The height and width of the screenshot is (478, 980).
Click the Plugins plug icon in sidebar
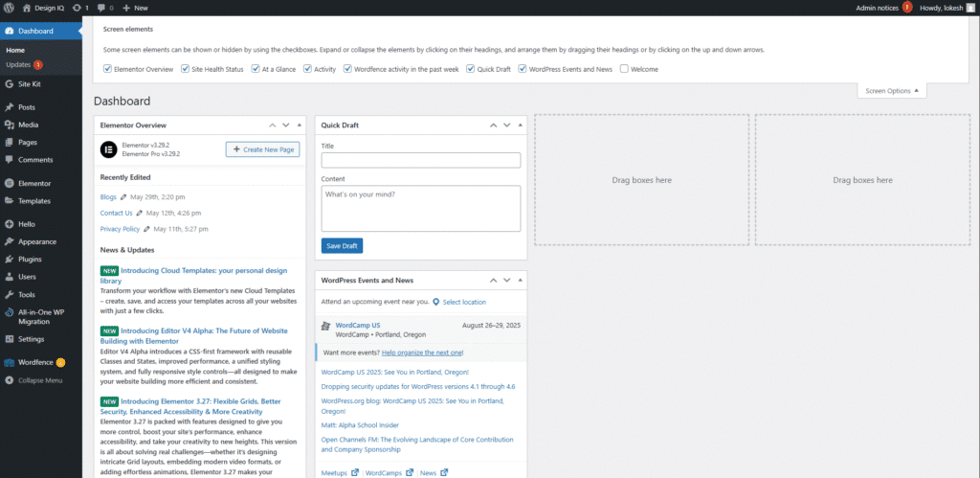[x=9, y=259]
